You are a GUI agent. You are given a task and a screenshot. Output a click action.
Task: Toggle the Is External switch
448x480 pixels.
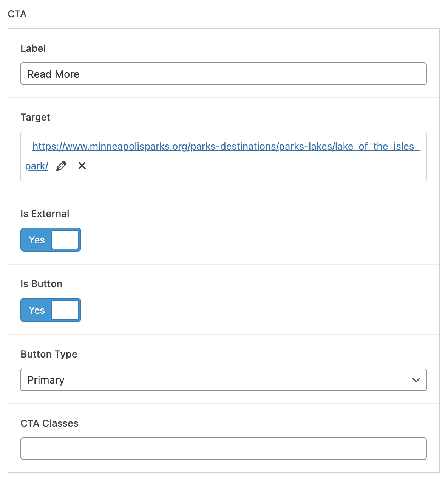[x=51, y=240]
